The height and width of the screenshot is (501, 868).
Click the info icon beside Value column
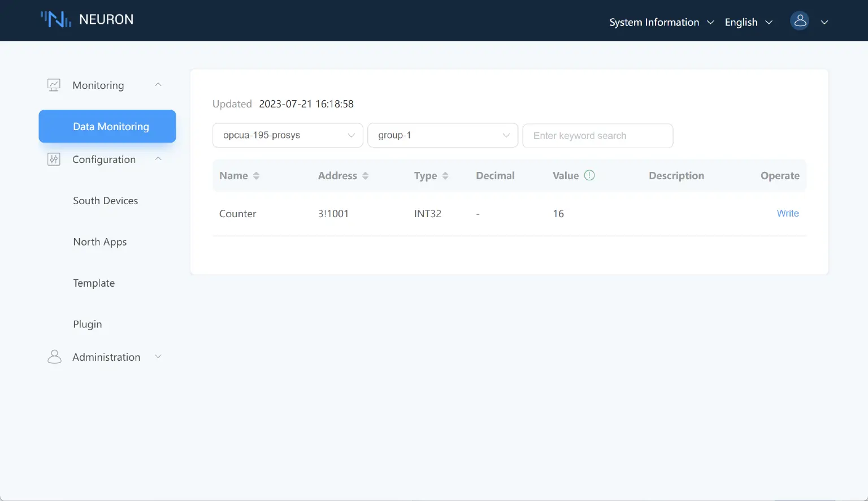(589, 175)
